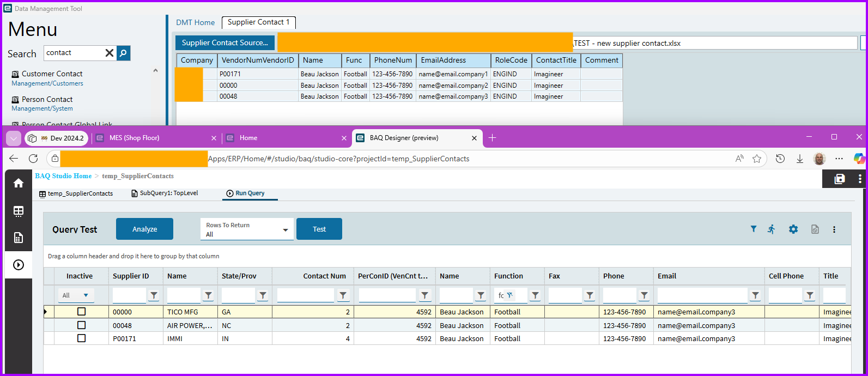
Task: Tick Inactive checkbox for supplier P00171
Action: [82, 338]
